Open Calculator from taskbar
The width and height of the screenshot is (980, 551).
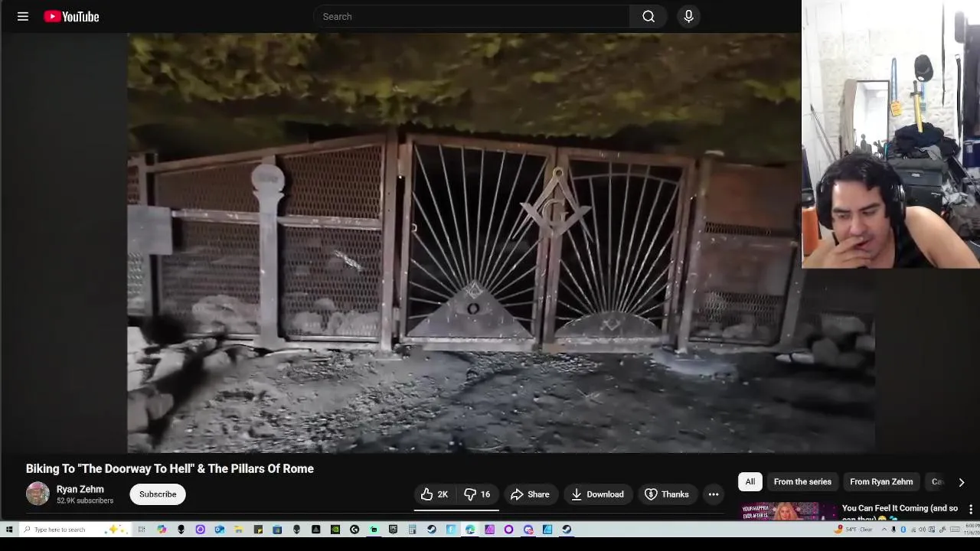coord(412,529)
